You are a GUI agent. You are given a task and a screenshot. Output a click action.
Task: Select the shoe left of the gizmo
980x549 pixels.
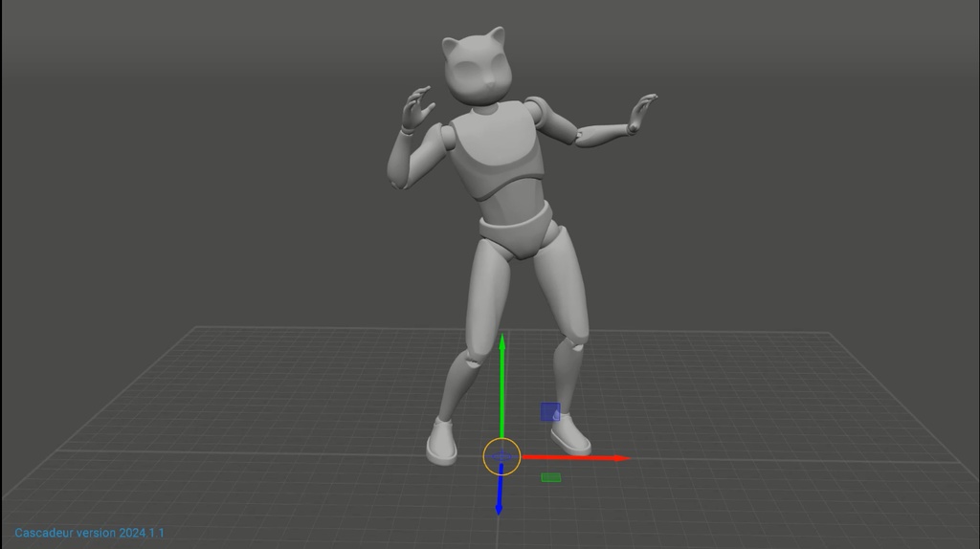[x=442, y=441]
